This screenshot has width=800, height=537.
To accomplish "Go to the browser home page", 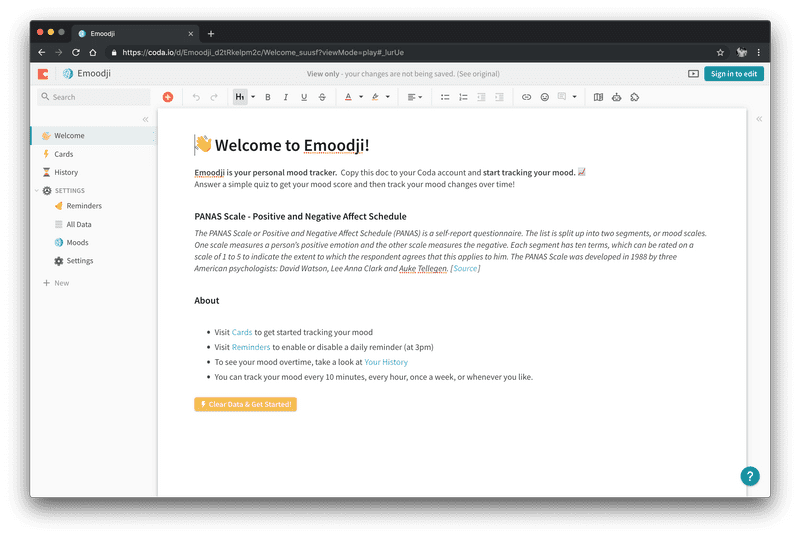I will pos(92,52).
